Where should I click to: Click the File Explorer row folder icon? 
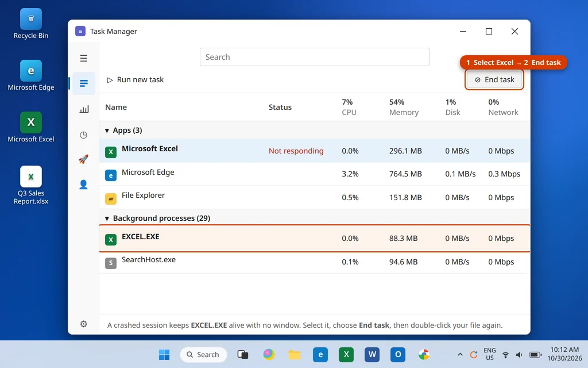click(x=111, y=198)
